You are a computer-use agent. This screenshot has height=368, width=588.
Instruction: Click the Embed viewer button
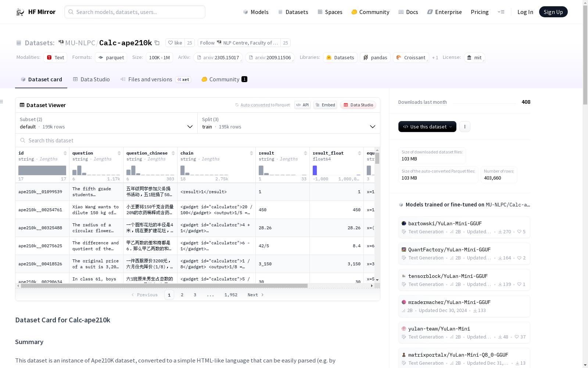pos(325,105)
